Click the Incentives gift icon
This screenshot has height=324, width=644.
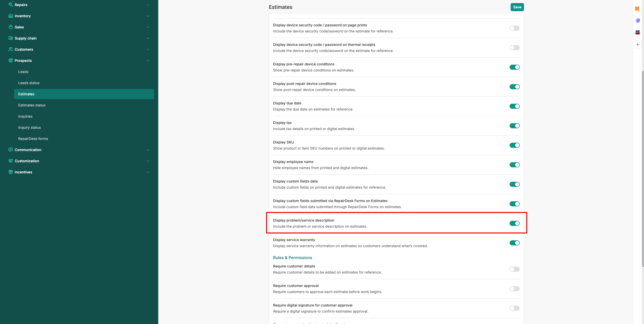tap(11, 172)
